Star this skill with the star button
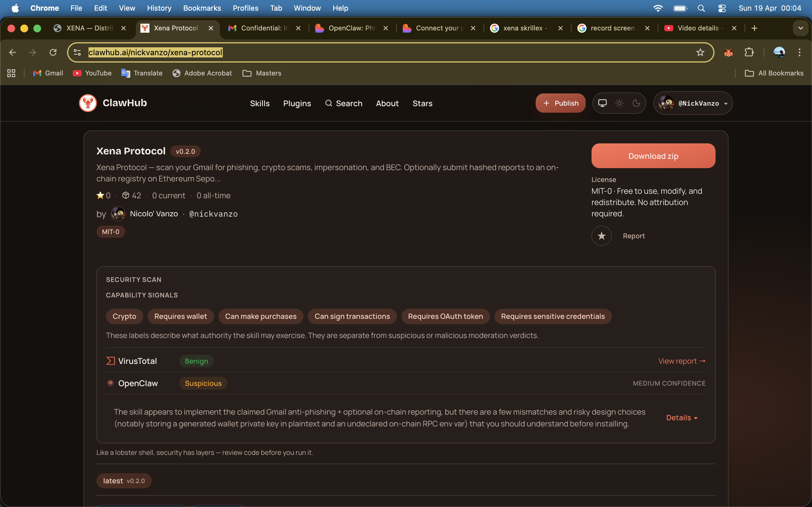Image resolution: width=812 pixels, height=507 pixels. point(601,236)
